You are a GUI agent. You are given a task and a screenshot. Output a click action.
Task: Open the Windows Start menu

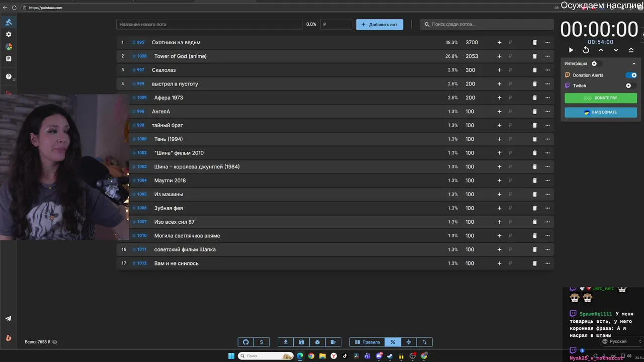pyautogui.click(x=231, y=356)
